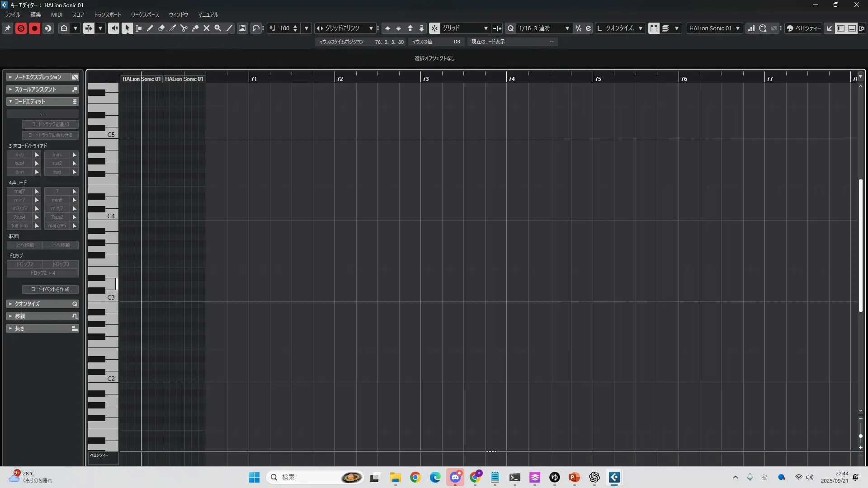The image size is (868, 488).
Task: Toggle the Record in editor button
Action: tap(34, 28)
